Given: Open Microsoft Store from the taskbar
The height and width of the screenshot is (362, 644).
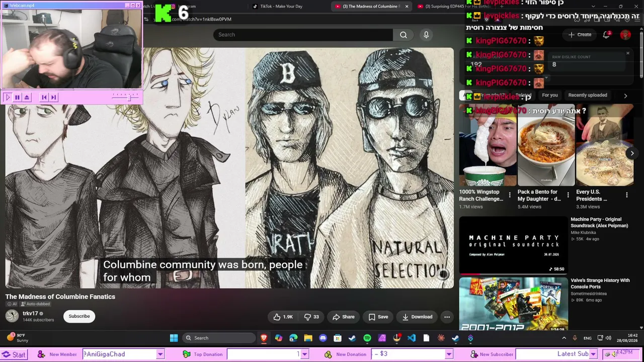Looking at the screenshot, I should [338, 338].
